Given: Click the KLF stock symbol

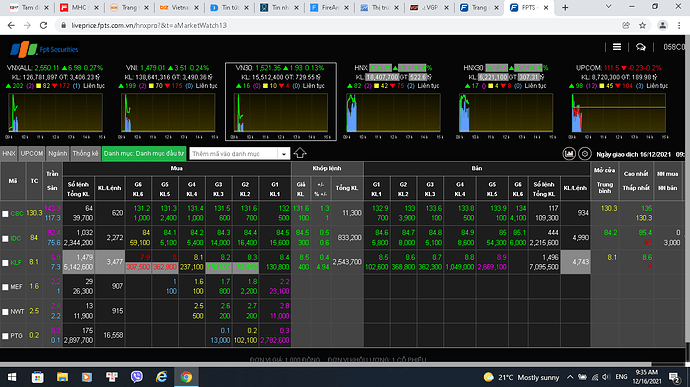Looking at the screenshot, I should [16, 262].
